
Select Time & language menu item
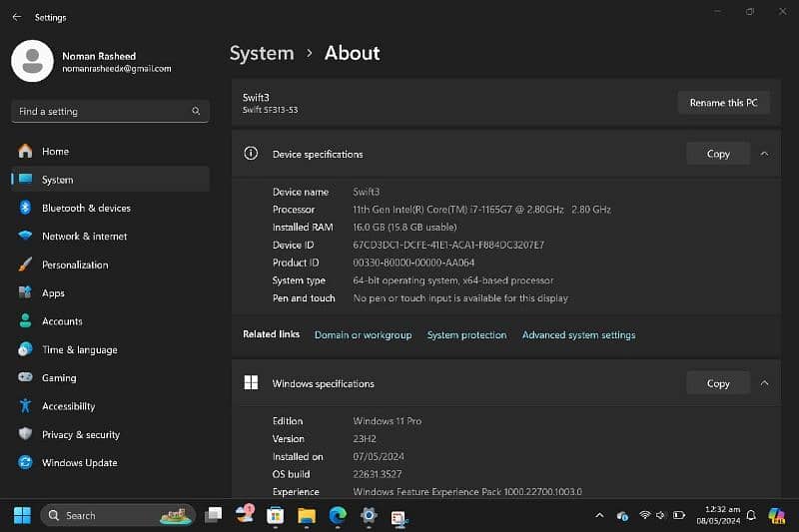click(79, 350)
